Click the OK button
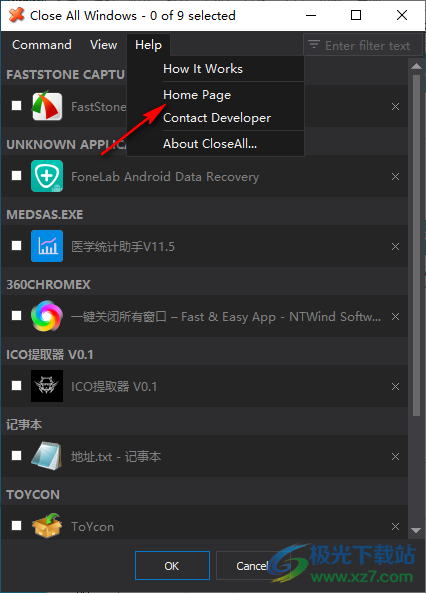426x593 pixels. click(172, 565)
